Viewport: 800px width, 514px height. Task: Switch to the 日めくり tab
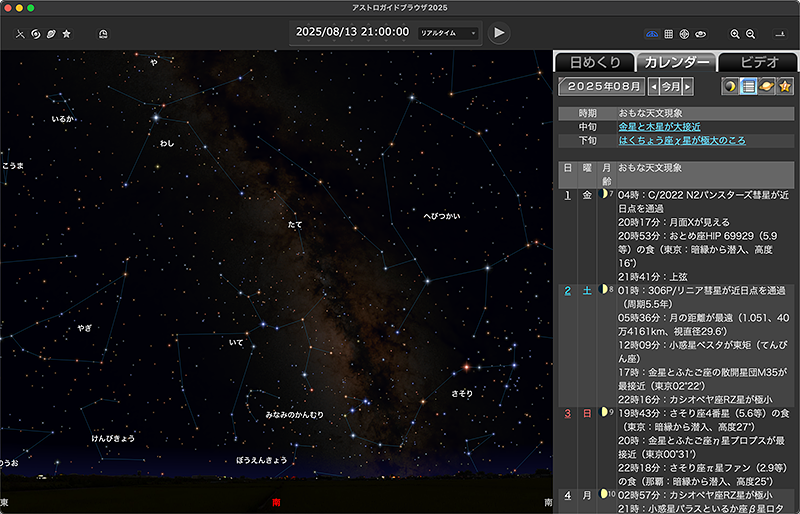coord(594,62)
